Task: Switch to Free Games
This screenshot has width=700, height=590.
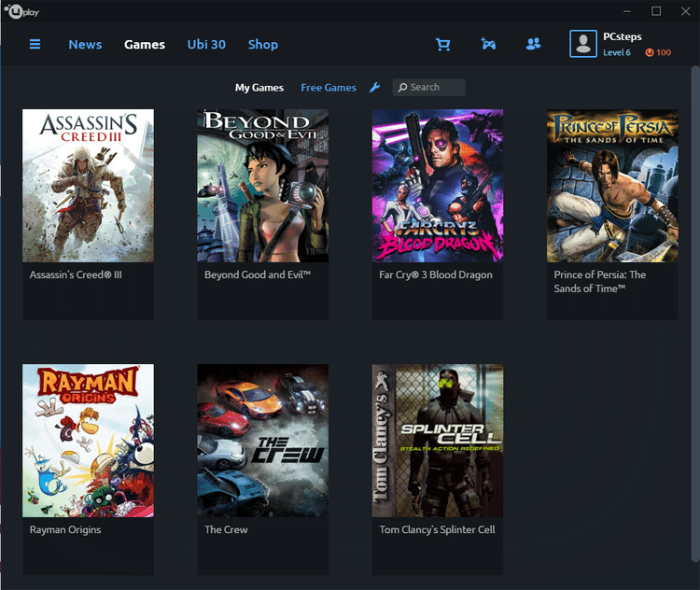Action: click(329, 88)
